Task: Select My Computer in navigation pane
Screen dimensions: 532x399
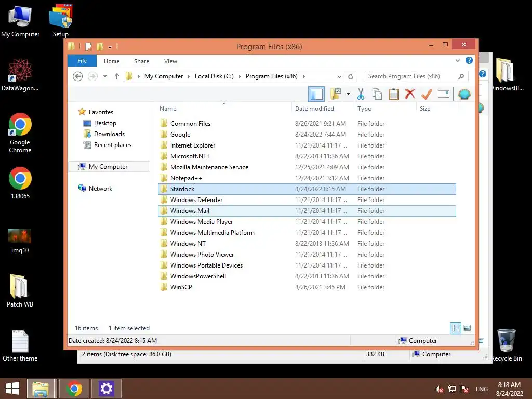Action: tap(108, 167)
